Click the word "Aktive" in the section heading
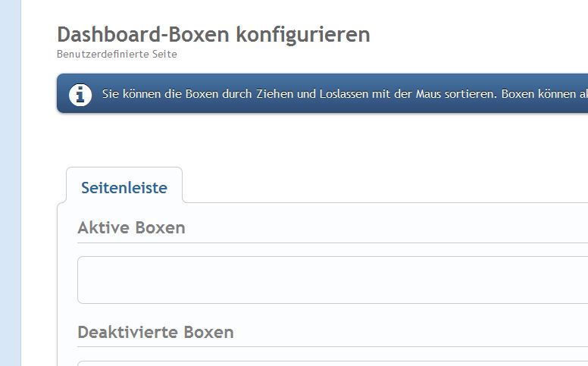Viewport: 588px width, 366px height. click(x=104, y=227)
